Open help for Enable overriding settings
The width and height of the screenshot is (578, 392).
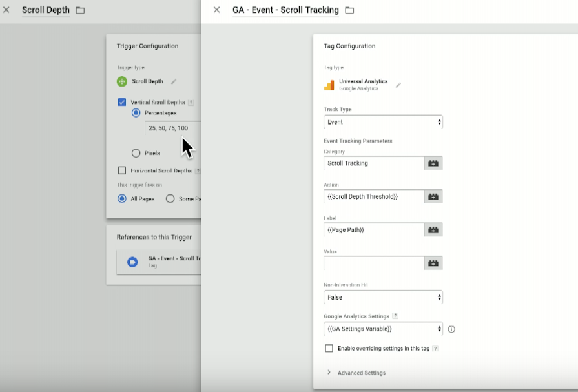point(435,349)
